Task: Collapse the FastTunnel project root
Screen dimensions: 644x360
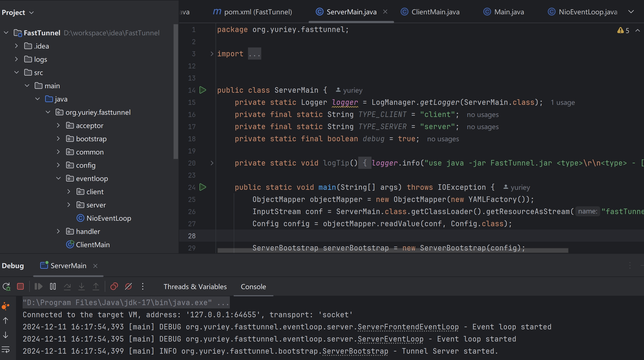Action: [6, 33]
